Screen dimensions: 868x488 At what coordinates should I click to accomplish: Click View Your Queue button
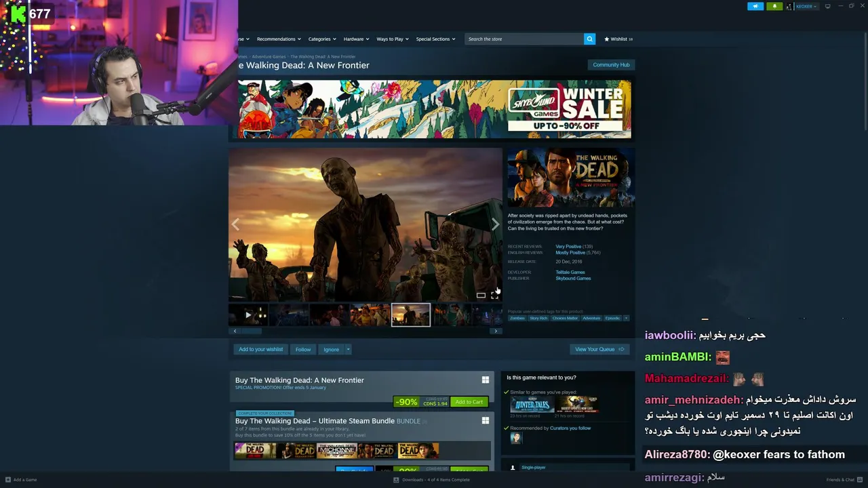click(x=599, y=349)
